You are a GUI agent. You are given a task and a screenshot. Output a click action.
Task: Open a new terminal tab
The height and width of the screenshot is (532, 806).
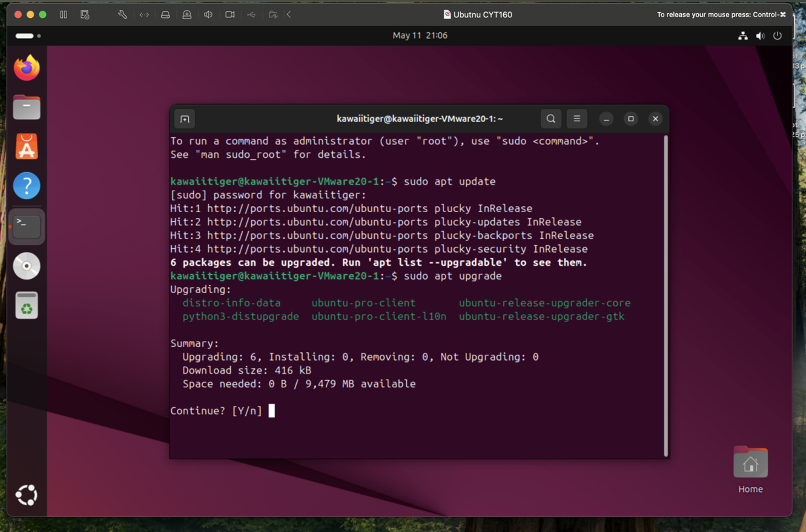click(x=185, y=119)
